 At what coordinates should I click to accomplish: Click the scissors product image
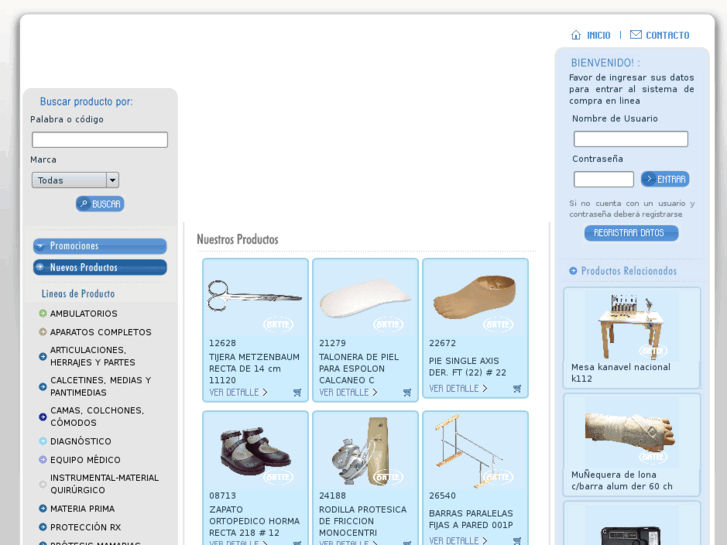point(255,297)
